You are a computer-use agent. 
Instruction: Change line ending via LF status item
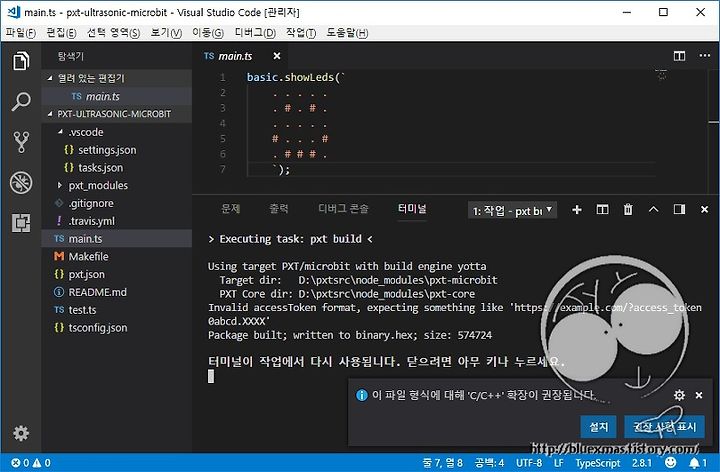[x=558, y=463]
